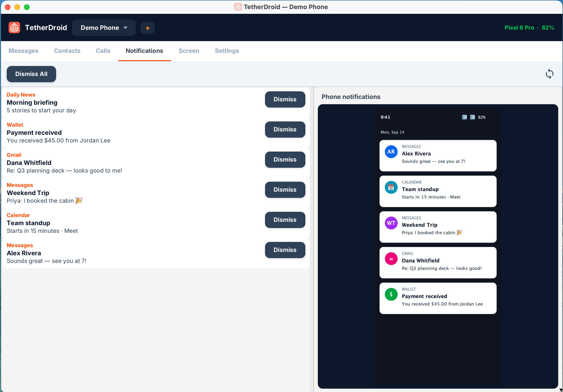Screen dimensions: 563x392
Task: Click the Dismiss All button
Action: coord(31,74)
